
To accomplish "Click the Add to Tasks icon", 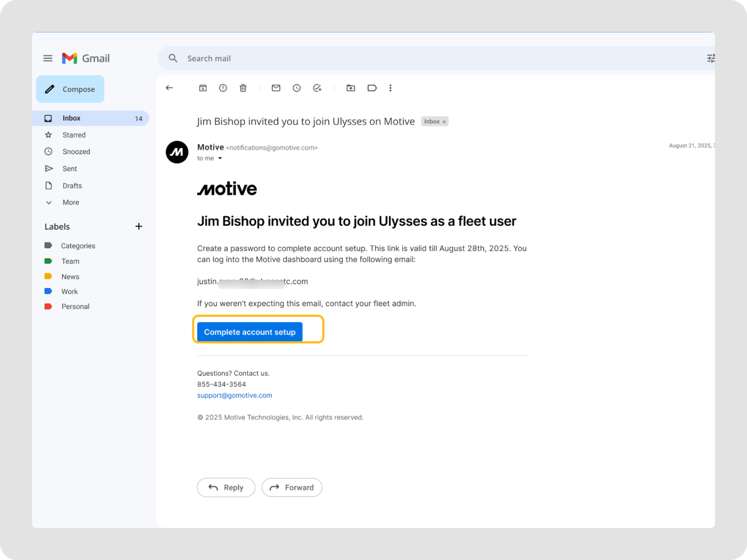I will pos(317,88).
